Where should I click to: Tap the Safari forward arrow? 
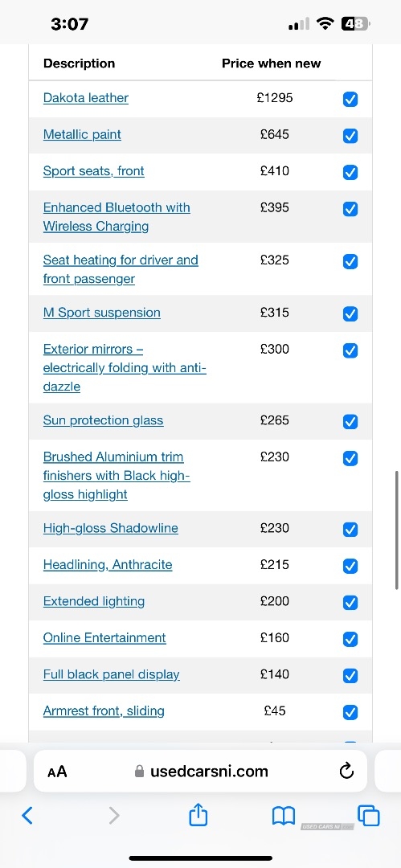(113, 815)
